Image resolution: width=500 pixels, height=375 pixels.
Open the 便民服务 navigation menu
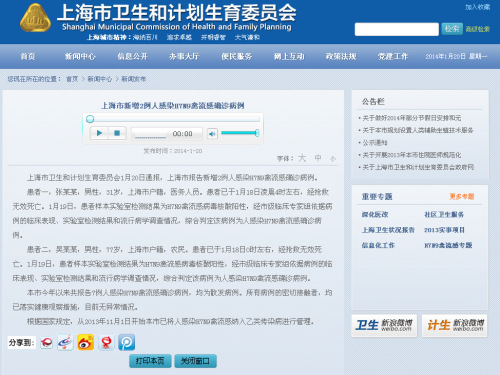(x=237, y=56)
